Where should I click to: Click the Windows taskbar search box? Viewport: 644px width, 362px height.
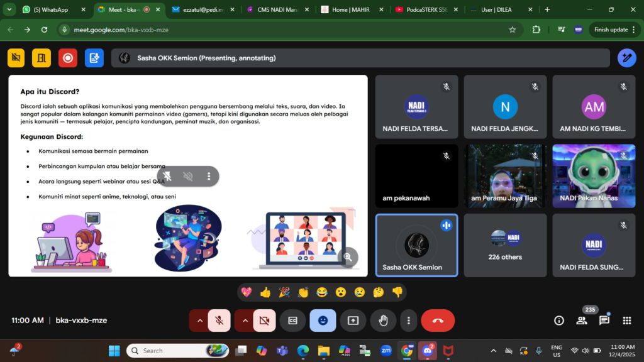(x=178, y=351)
